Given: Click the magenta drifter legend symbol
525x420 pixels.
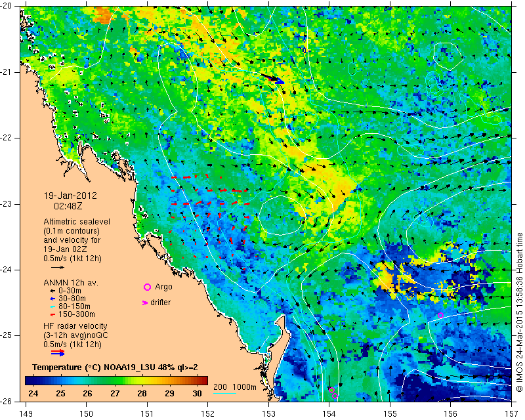Looking at the screenshot, I should point(145,303).
